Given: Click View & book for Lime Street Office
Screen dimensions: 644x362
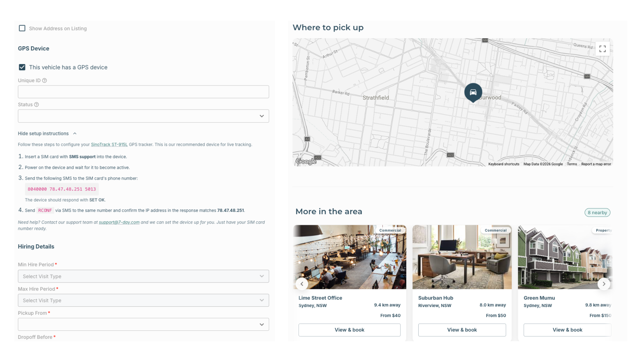Looking at the screenshot, I should click(350, 330).
